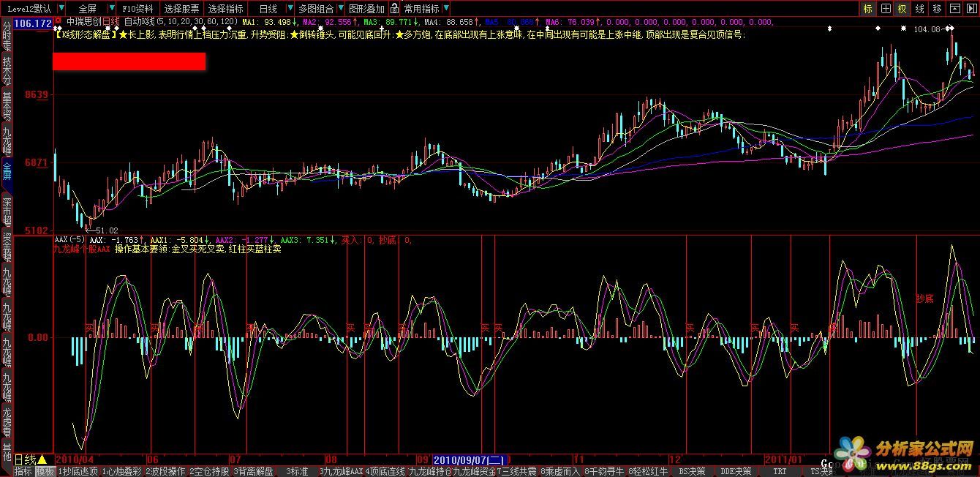Switch to the 技术分析 side tab

pyautogui.click(x=7, y=70)
